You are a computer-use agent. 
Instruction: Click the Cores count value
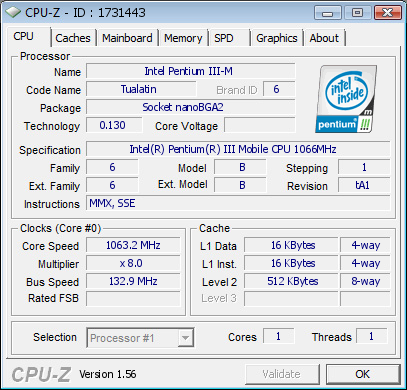(279, 336)
